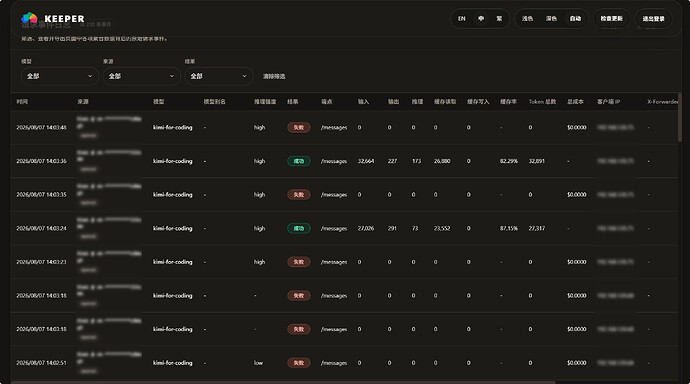Click cache read value 23,552
The image size is (690, 384).
pyautogui.click(x=442, y=228)
